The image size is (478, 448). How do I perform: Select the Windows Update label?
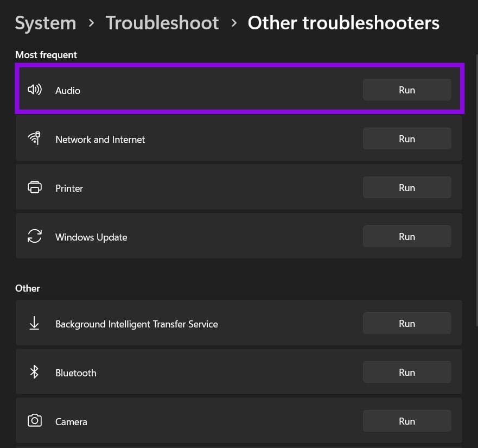92,237
